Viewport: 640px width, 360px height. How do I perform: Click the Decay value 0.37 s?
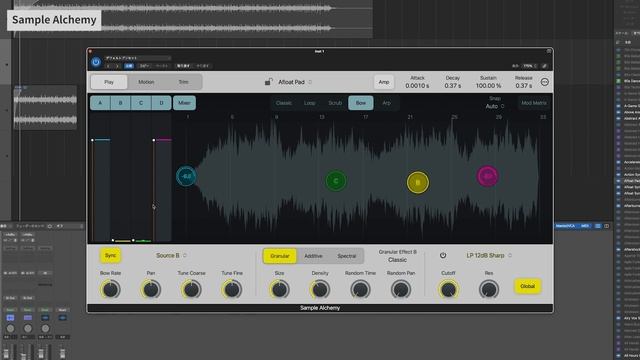pos(453,86)
